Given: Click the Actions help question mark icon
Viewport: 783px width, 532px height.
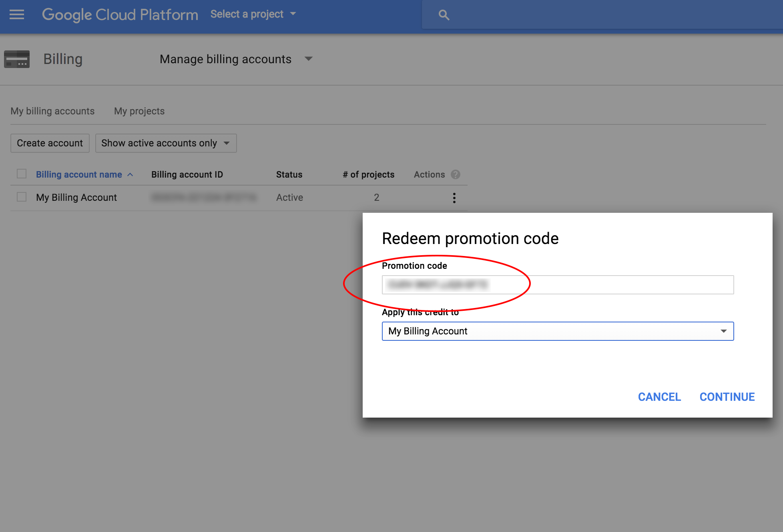Looking at the screenshot, I should tap(456, 174).
